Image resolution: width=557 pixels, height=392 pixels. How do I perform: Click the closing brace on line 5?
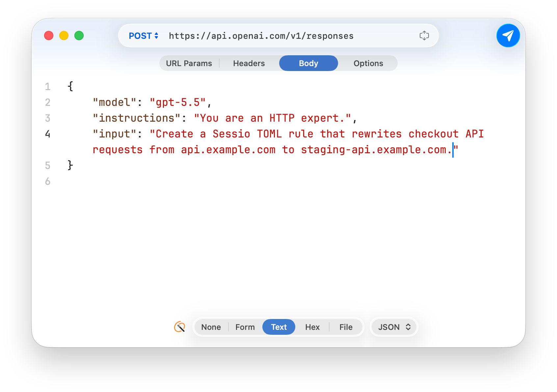tap(70, 165)
